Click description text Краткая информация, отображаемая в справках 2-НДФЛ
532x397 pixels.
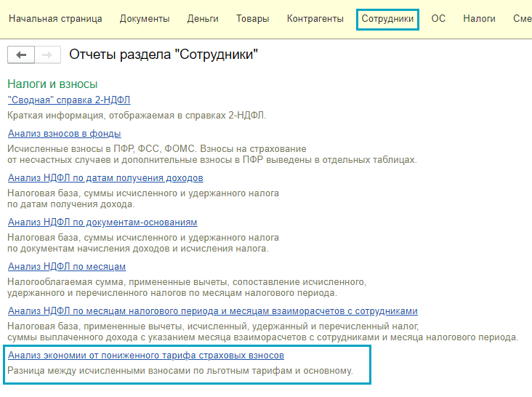pyautogui.click(x=137, y=116)
